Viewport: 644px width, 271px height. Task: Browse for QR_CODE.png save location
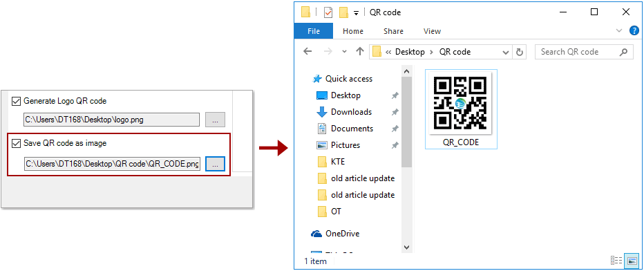(x=215, y=165)
